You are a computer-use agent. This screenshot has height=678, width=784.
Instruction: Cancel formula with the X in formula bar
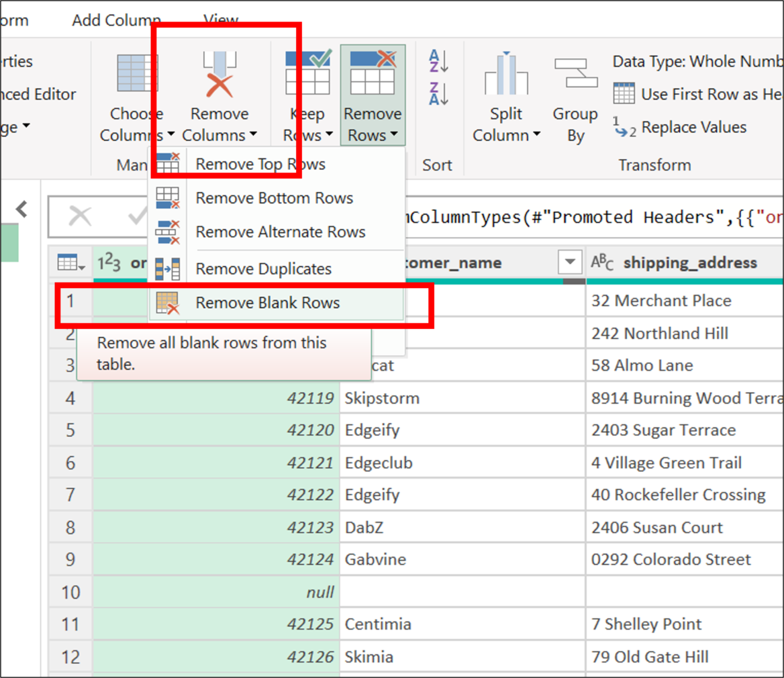tap(81, 215)
